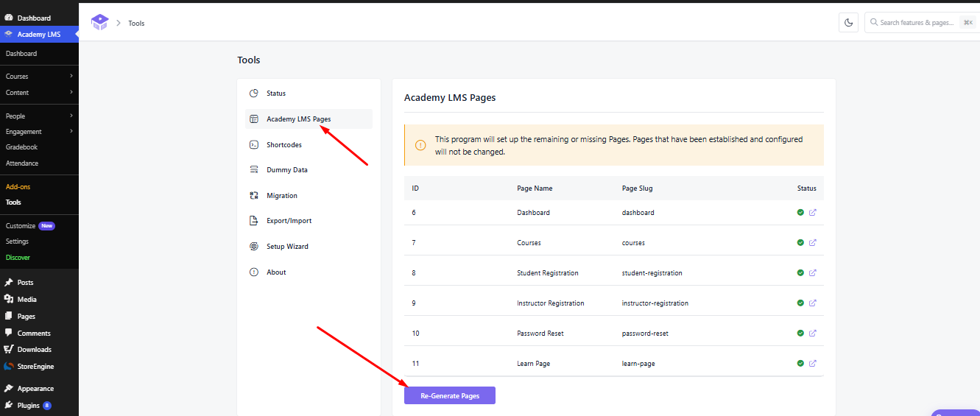Click green status check for Dashboard row
The height and width of the screenshot is (416, 980).
pos(800,212)
